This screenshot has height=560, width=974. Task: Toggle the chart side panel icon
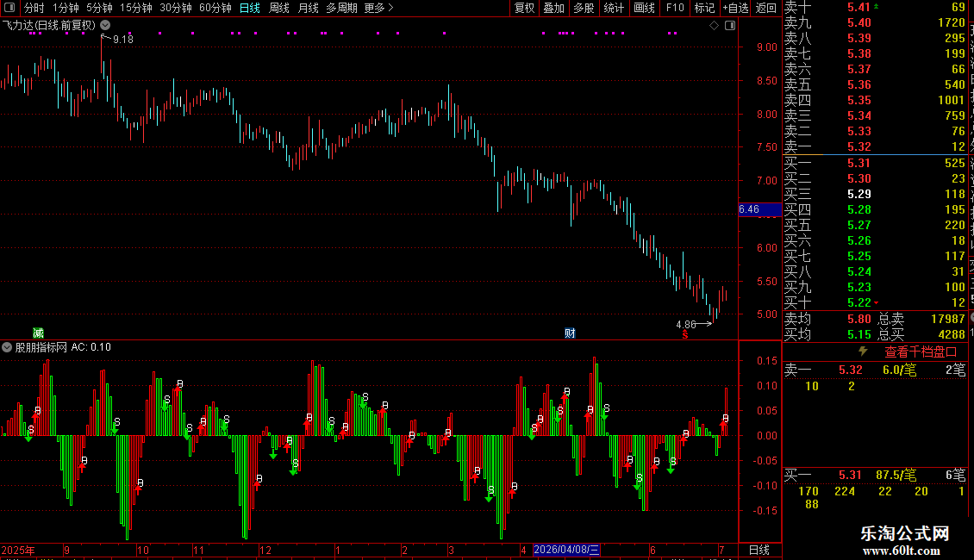click(730, 26)
